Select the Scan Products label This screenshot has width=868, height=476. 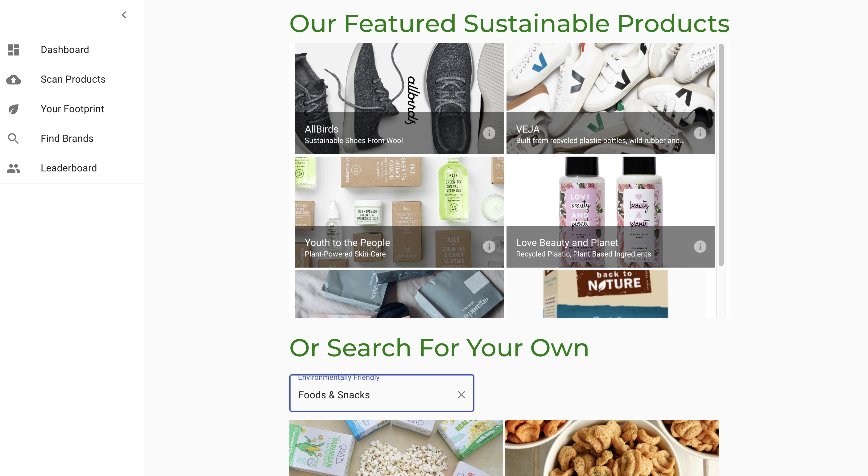pos(73,80)
